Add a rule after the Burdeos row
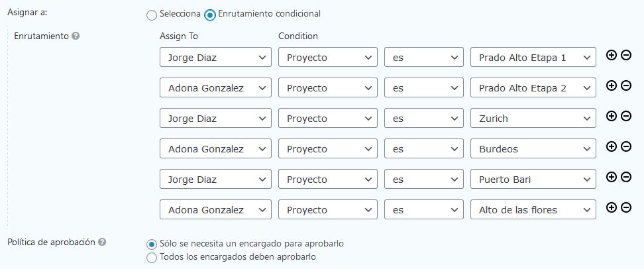This screenshot has width=644, height=269. click(612, 146)
